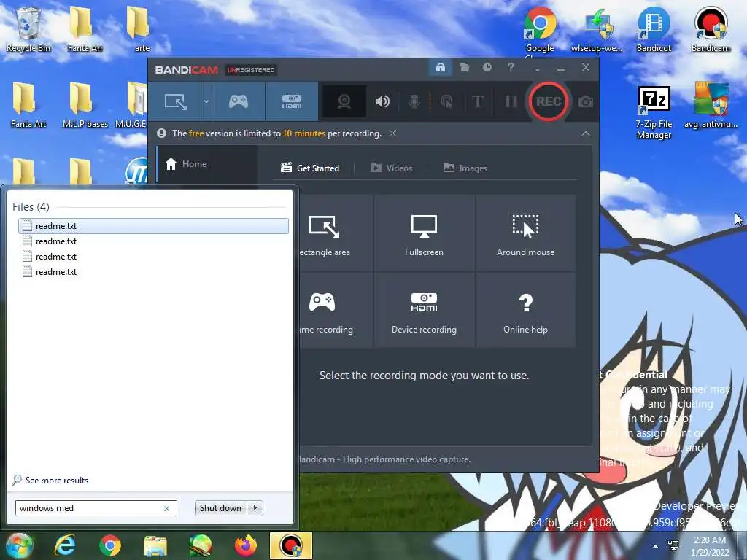
Task: Click network icon in system tray
Action: tap(673, 545)
